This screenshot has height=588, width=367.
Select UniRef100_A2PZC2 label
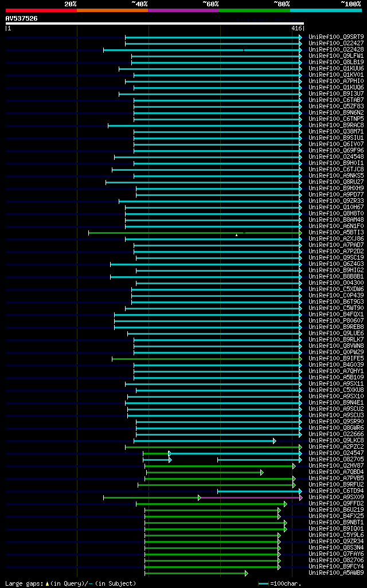[x=336, y=446]
